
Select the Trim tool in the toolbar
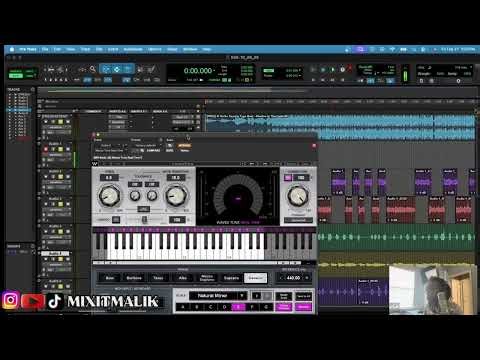point(106,69)
